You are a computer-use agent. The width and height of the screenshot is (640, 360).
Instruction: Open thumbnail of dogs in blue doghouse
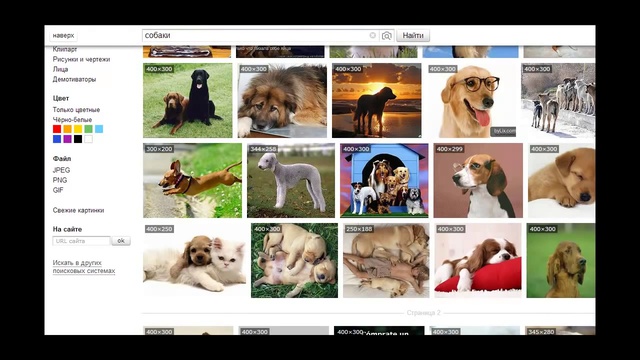384,180
